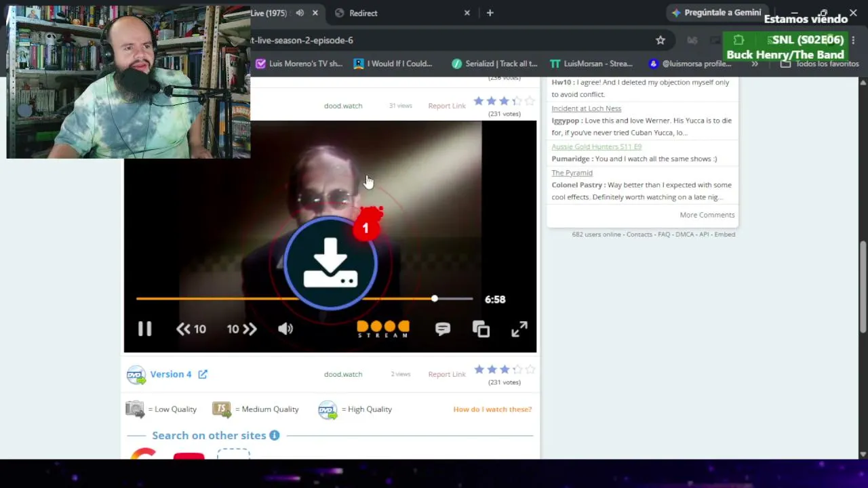Bookmark this page with the star icon

pos(660,40)
